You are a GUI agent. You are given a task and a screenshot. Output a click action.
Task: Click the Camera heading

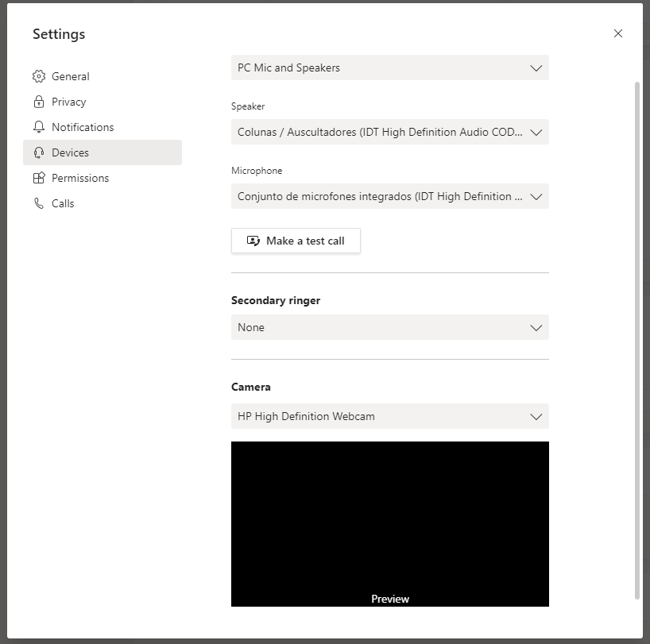pyautogui.click(x=251, y=387)
